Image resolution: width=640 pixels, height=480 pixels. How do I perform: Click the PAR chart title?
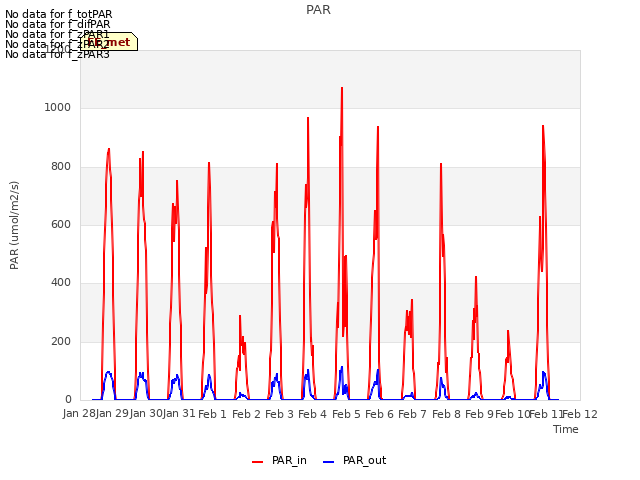tap(318, 10)
